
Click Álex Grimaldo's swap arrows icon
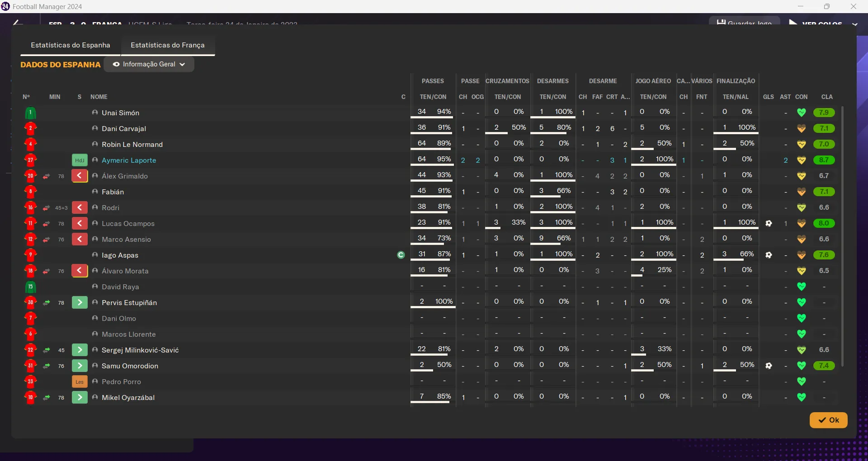(x=47, y=176)
